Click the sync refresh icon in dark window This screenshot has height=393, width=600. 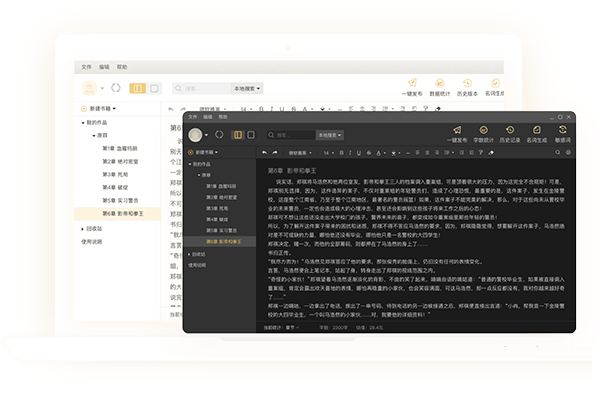tap(219, 135)
